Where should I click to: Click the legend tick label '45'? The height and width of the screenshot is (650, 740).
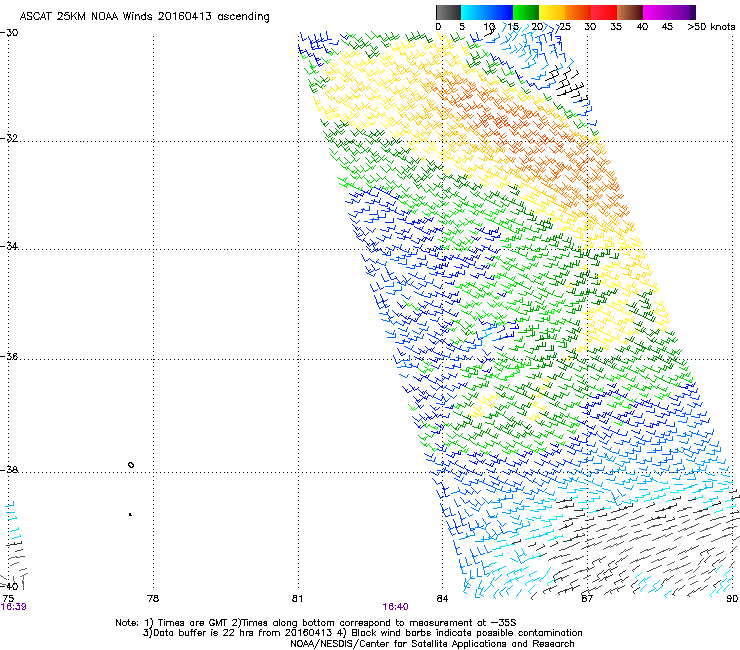pyautogui.click(x=667, y=27)
